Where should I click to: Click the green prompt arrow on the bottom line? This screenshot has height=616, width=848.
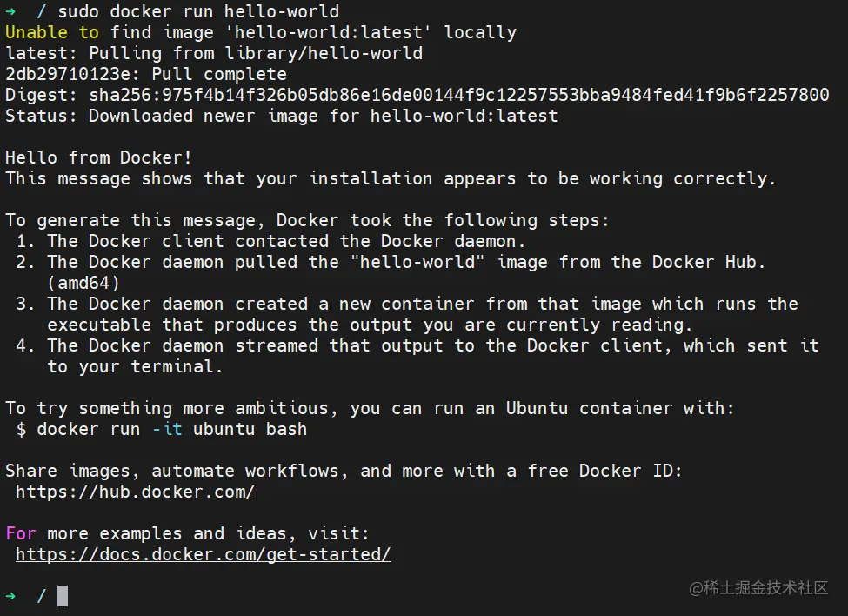[10, 596]
